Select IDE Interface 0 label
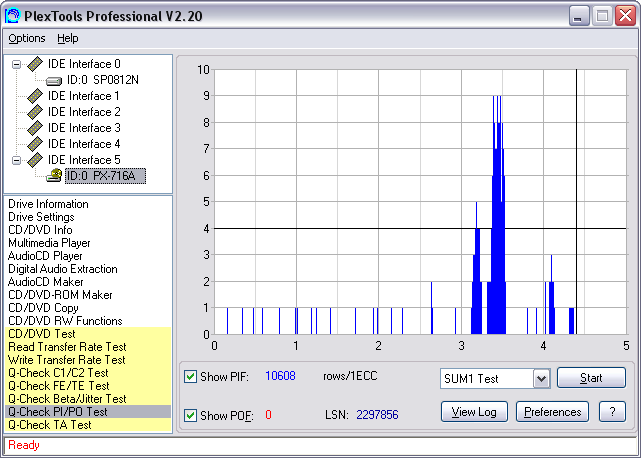Screen dimensions: 641x458 [84, 64]
